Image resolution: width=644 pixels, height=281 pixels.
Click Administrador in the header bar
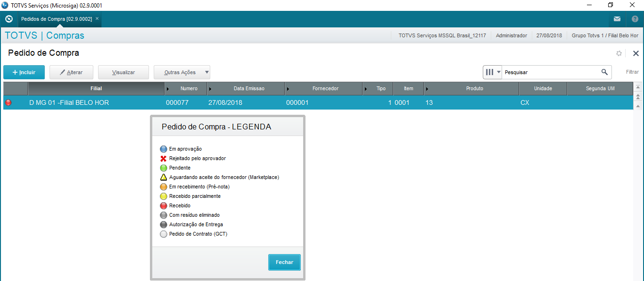pos(512,35)
